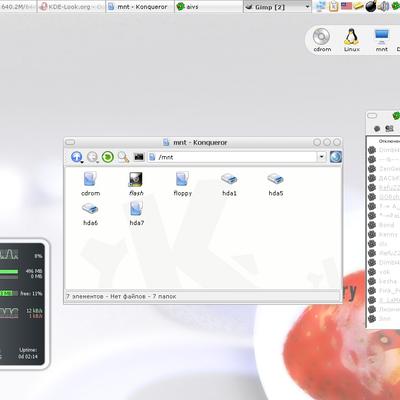
Task: Click the magnifying glass icon in Konqueror toolbar
Action: coord(123,157)
